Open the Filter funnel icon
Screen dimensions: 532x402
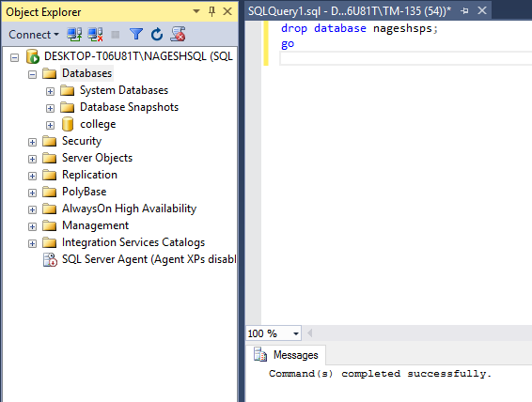pos(136,34)
